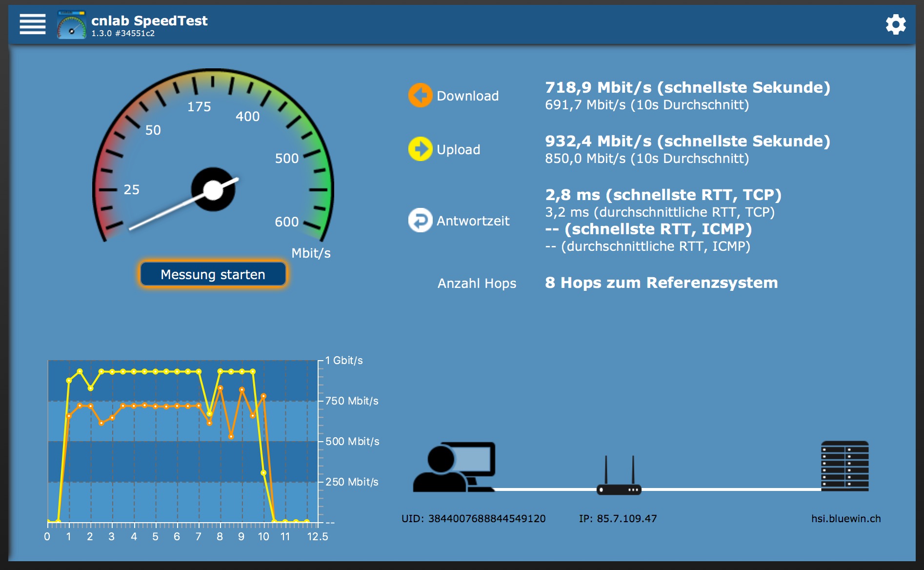Click the Antwortzeit round-trip icon
Viewport: 924px width, 570px height.
click(420, 220)
